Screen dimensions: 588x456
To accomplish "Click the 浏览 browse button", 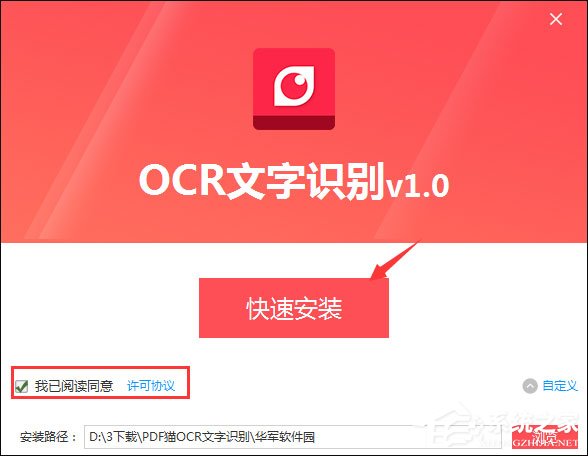I will coord(544,437).
